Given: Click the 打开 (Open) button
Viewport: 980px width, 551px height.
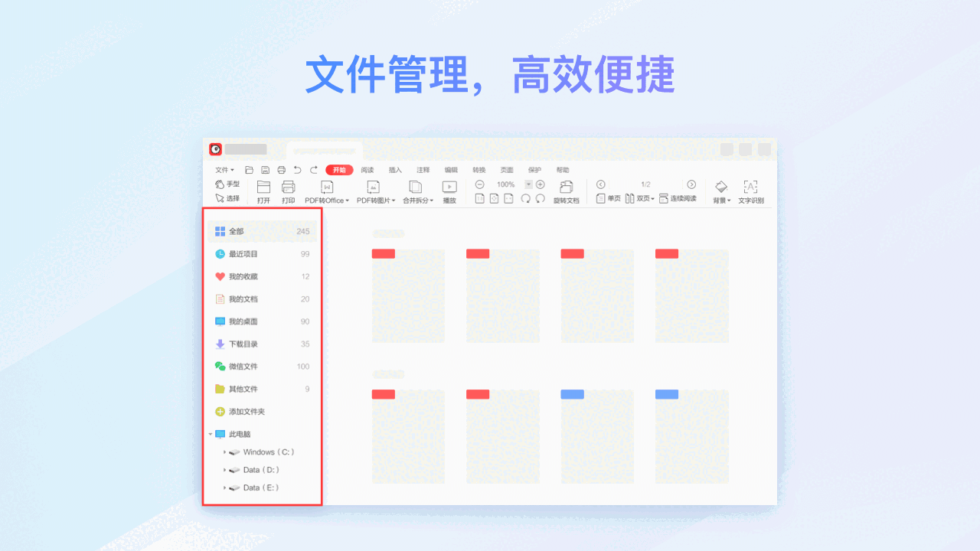Looking at the screenshot, I should (x=263, y=190).
